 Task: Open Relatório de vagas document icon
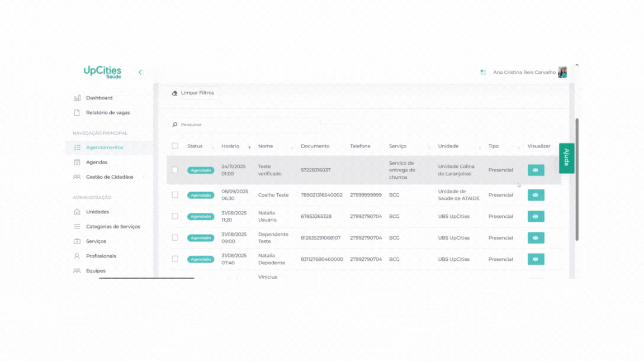pos(77,112)
